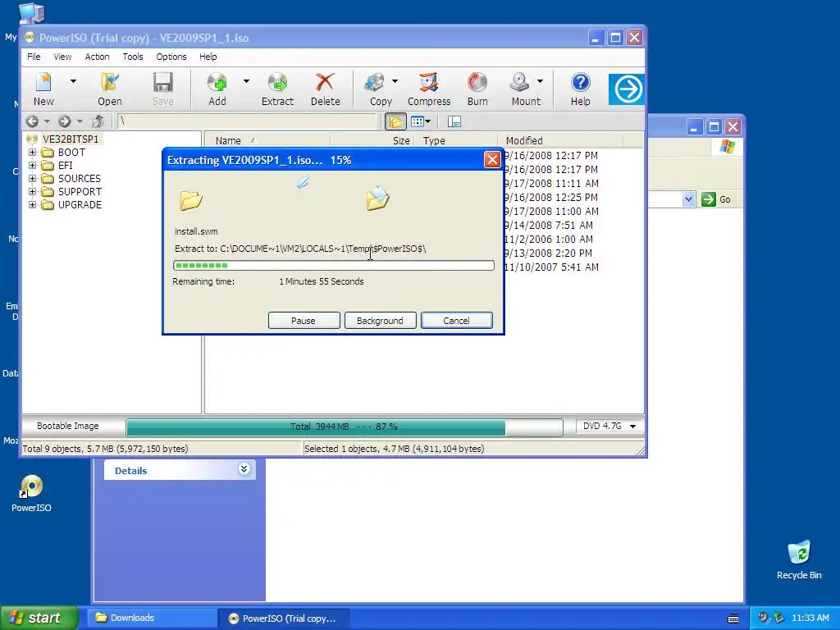Expand the SOURCES folder
The height and width of the screenshot is (630, 840).
point(32,178)
